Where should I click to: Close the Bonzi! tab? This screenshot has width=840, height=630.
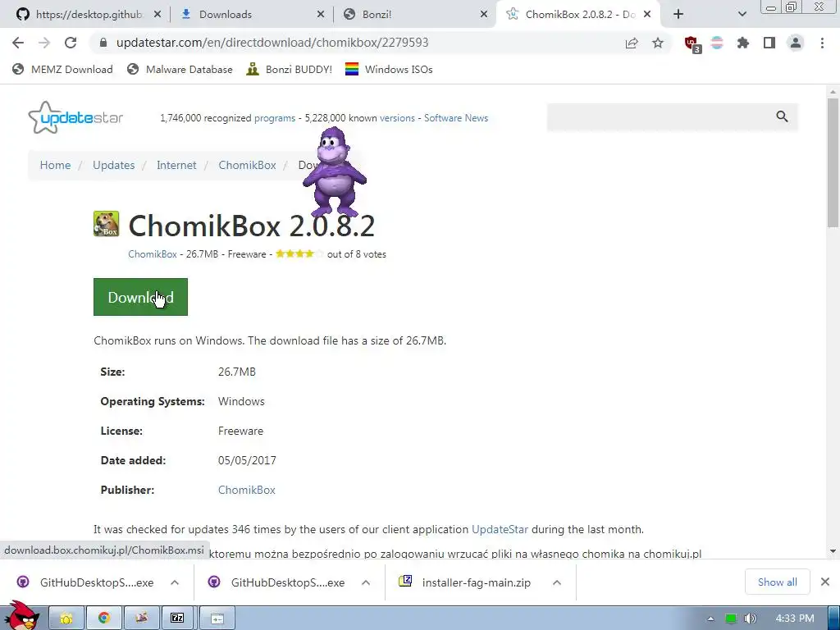coord(483,15)
